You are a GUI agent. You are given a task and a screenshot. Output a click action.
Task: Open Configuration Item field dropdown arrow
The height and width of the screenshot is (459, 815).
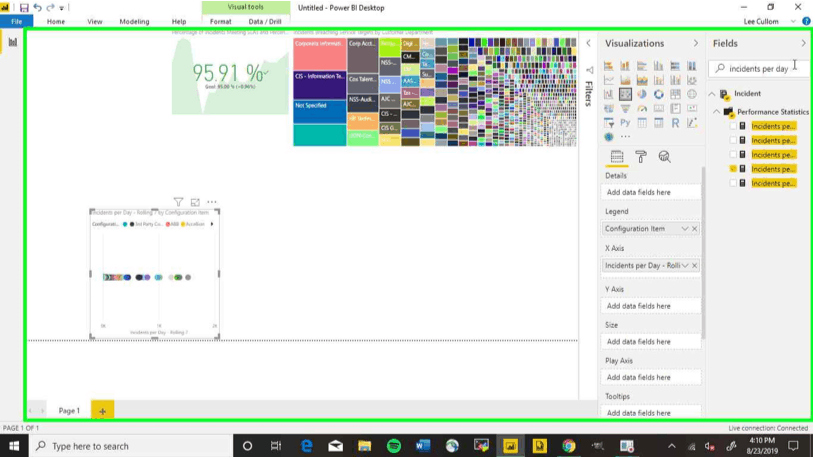[685, 229]
